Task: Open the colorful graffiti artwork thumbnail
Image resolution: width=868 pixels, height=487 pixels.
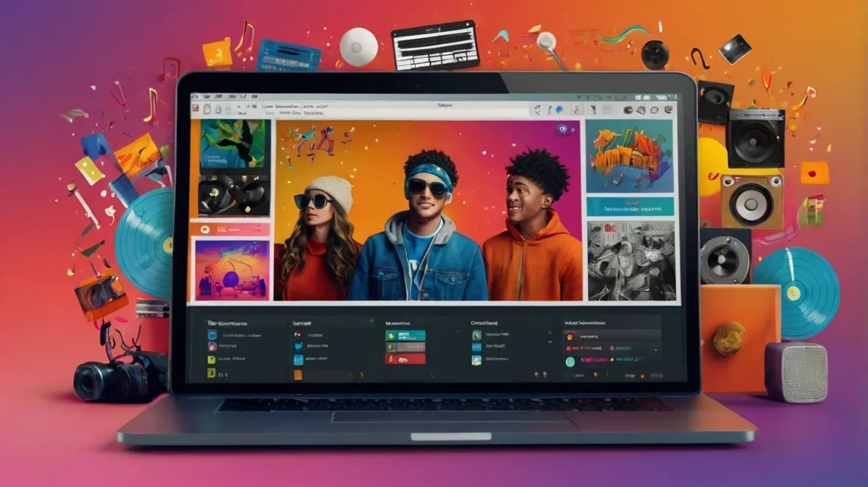Action: pos(629,155)
